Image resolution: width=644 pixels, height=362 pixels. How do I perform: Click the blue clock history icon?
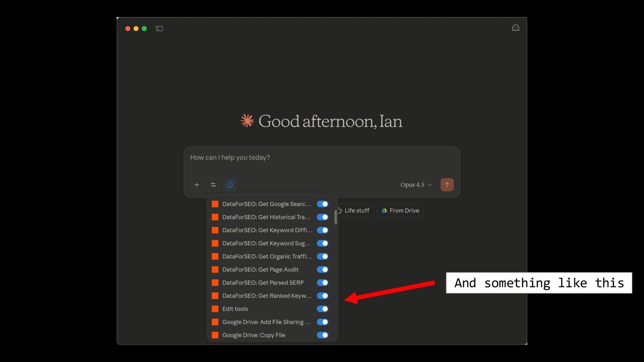[x=229, y=185]
